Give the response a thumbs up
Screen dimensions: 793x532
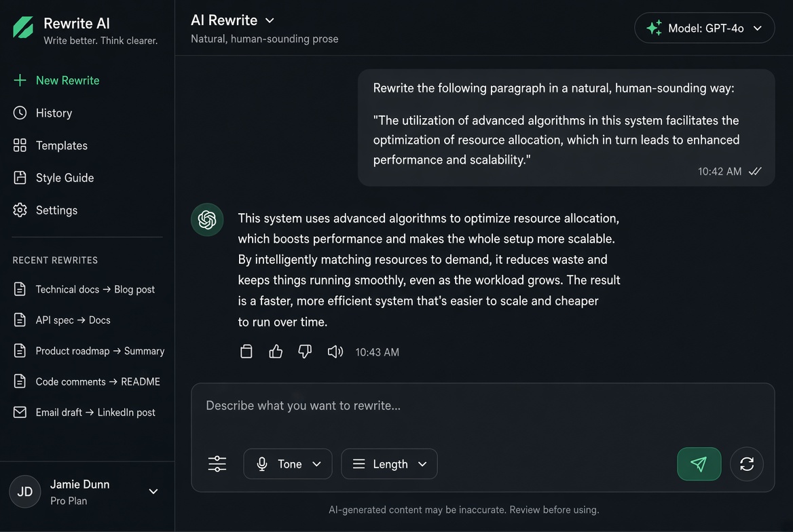276,351
